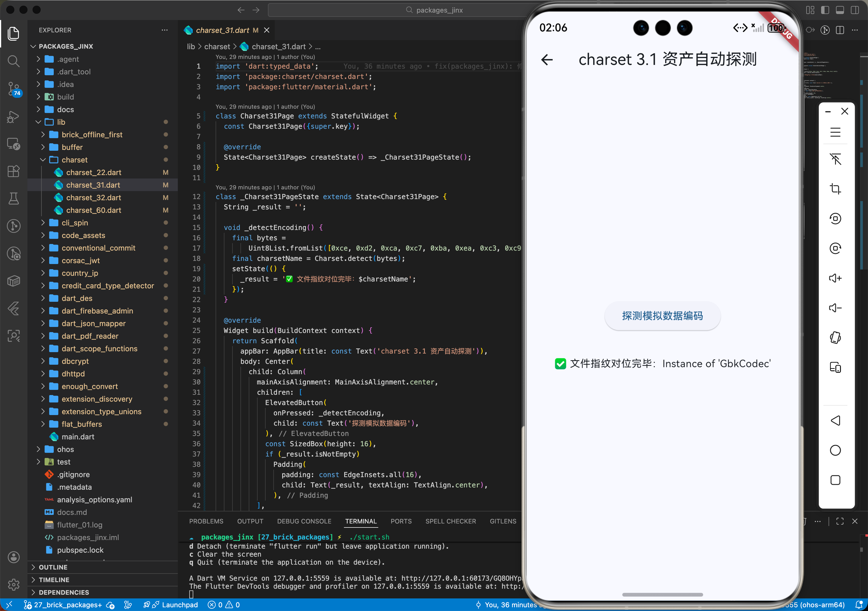This screenshot has height=611, width=868.
Task: Switch to DEBUG CONSOLE panel tab
Action: pos(304,521)
